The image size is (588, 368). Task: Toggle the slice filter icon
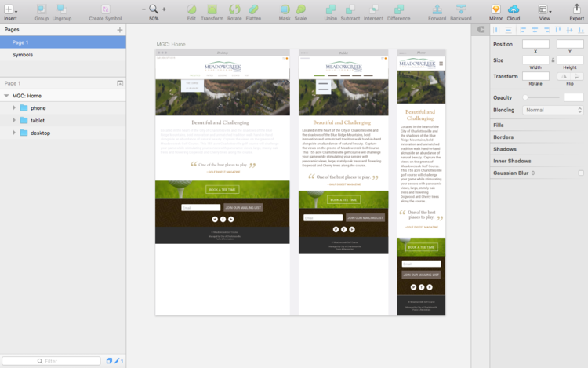pyautogui.click(x=117, y=361)
